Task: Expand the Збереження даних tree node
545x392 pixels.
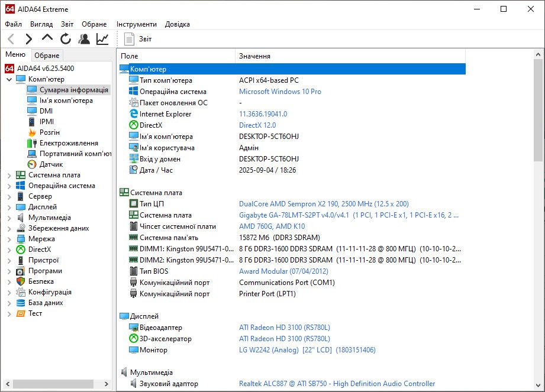Action: click(9, 228)
